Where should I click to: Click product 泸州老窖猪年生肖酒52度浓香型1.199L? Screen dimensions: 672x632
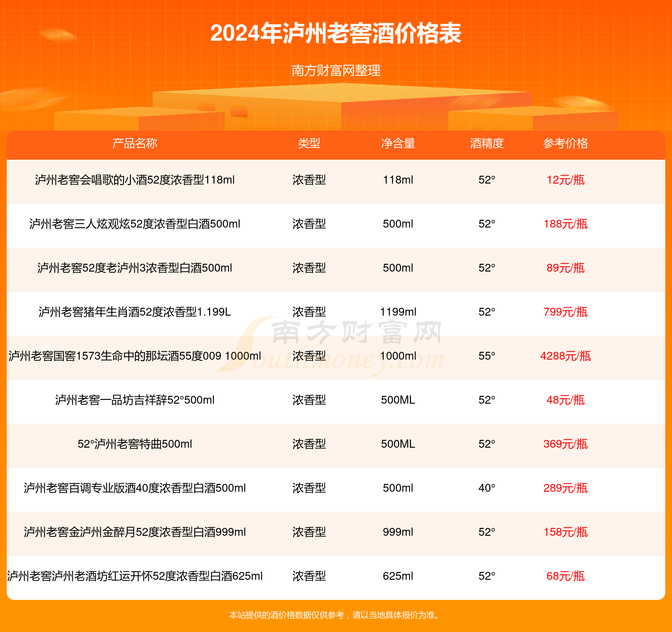[x=135, y=312]
